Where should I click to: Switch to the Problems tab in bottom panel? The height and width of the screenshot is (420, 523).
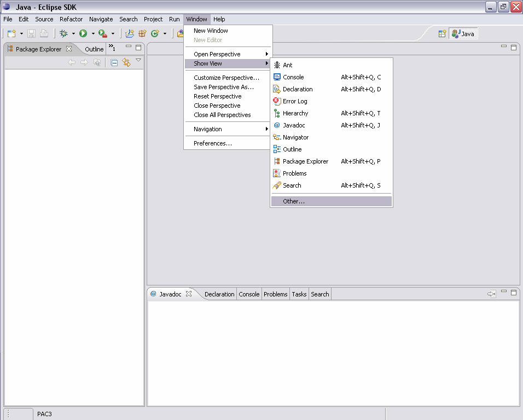coord(276,294)
